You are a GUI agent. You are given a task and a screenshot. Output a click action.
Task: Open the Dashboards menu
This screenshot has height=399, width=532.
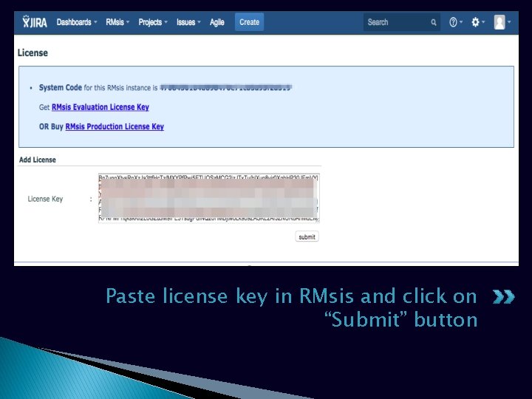coord(77,22)
